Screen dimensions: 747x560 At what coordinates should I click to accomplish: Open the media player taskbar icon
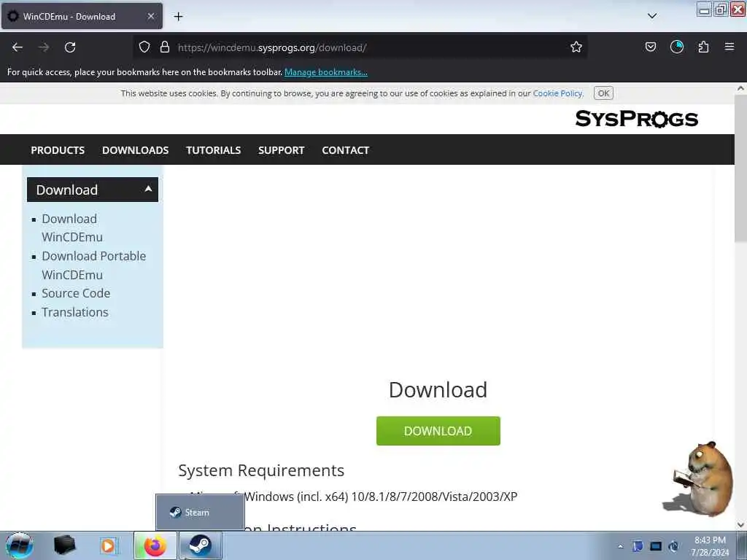(108, 545)
